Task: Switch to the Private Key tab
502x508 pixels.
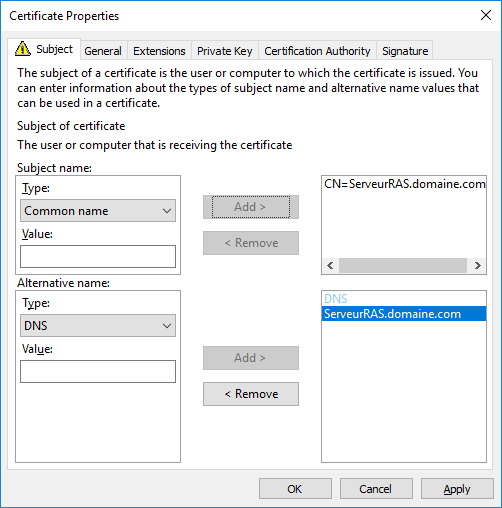Action: click(224, 51)
